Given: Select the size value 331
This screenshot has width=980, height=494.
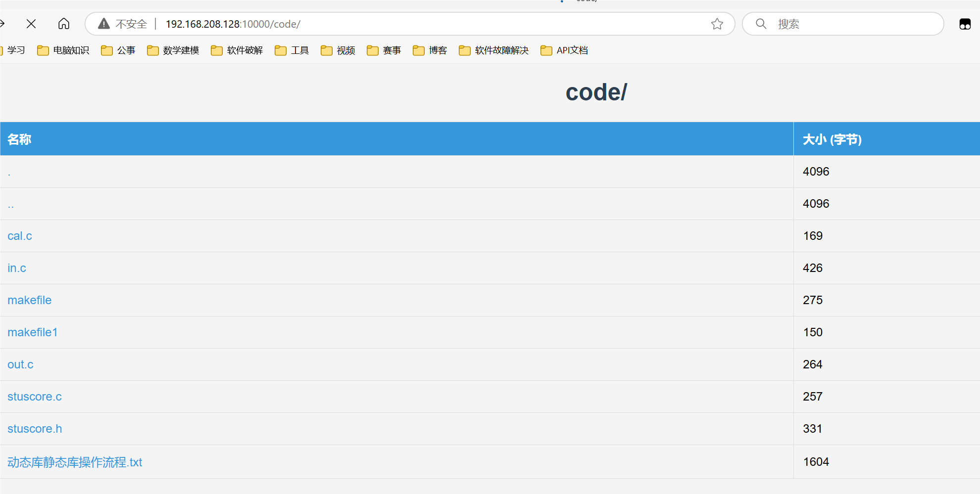Looking at the screenshot, I should 813,429.
